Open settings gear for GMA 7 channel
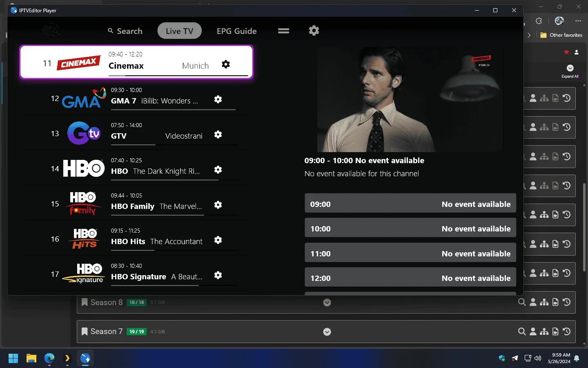 coord(218,99)
